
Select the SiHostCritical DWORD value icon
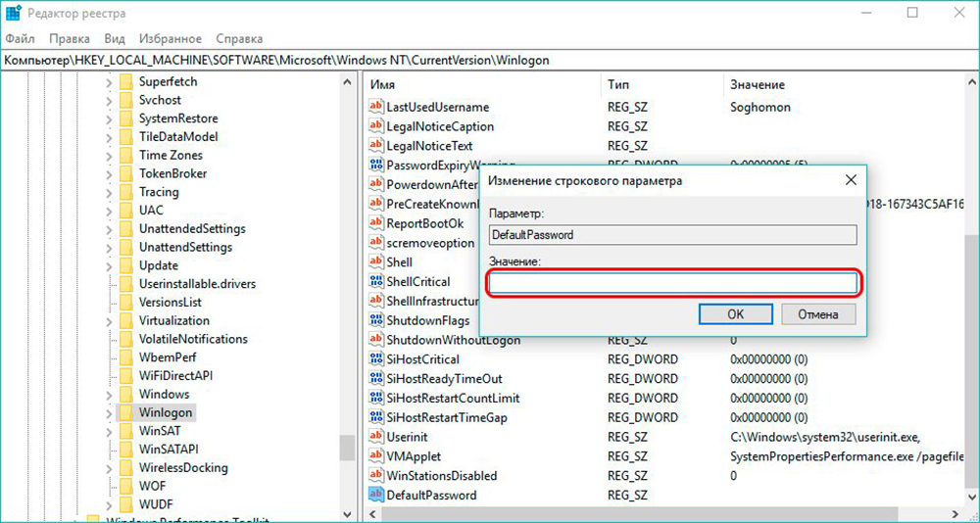(376, 359)
